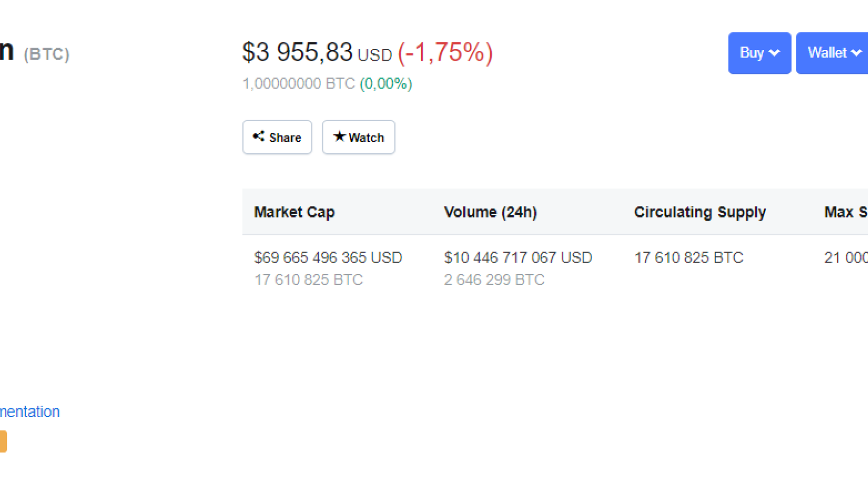
Task: Click the (BTC) ticker symbol label
Action: [x=47, y=54]
